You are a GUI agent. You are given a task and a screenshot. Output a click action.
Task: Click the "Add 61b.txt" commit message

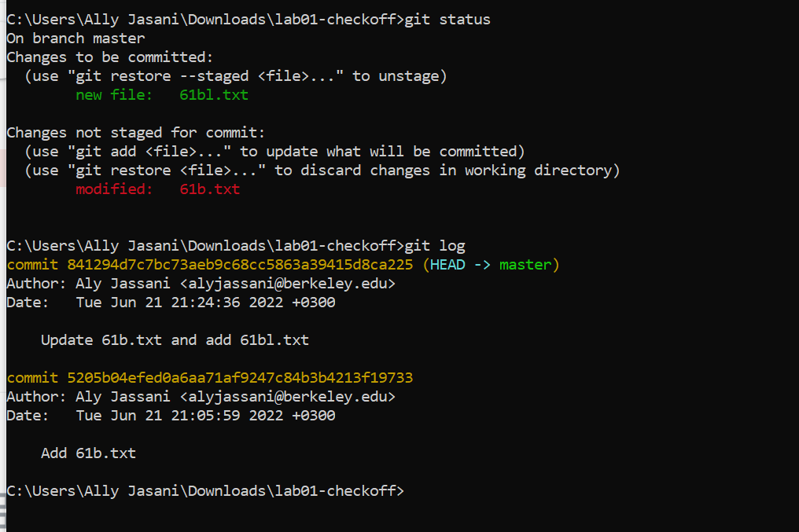pos(88,453)
